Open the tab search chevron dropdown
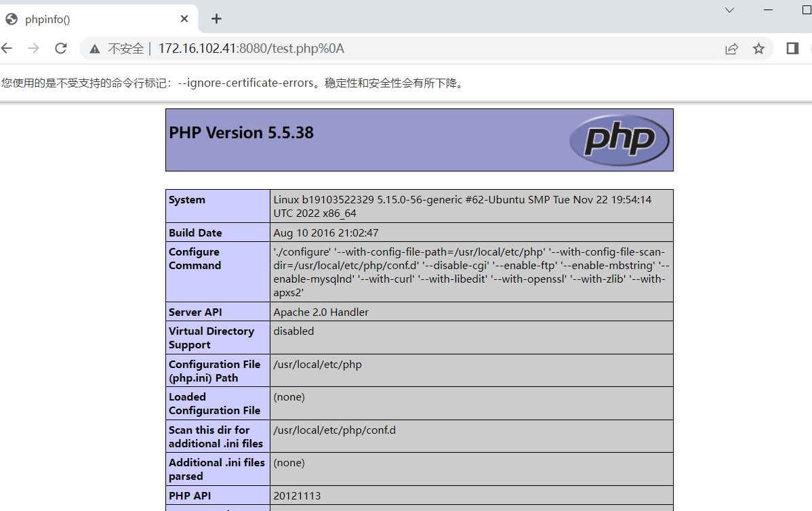812x511 pixels. pos(730,10)
